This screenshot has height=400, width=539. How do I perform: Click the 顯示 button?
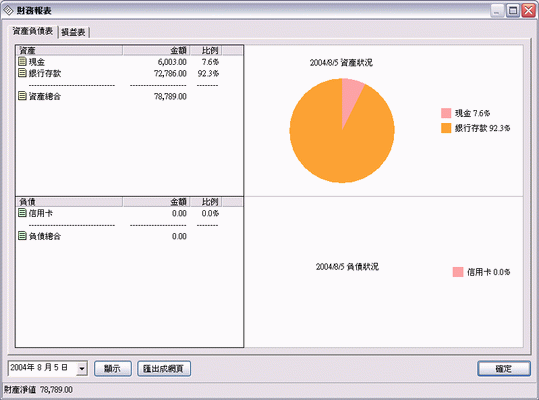coord(113,369)
